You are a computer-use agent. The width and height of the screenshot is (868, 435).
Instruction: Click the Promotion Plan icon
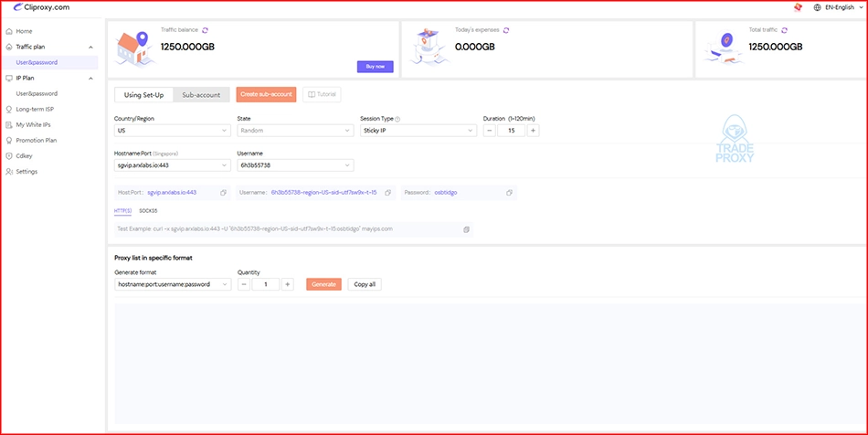pos(9,140)
